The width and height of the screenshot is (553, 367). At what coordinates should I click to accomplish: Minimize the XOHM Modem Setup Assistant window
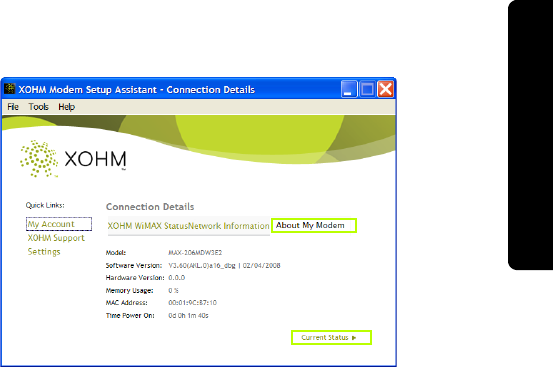click(349, 89)
